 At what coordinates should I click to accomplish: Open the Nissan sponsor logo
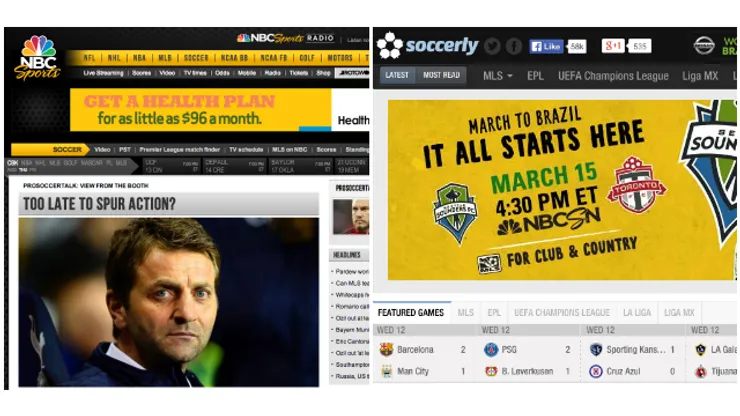pos(704,45)
